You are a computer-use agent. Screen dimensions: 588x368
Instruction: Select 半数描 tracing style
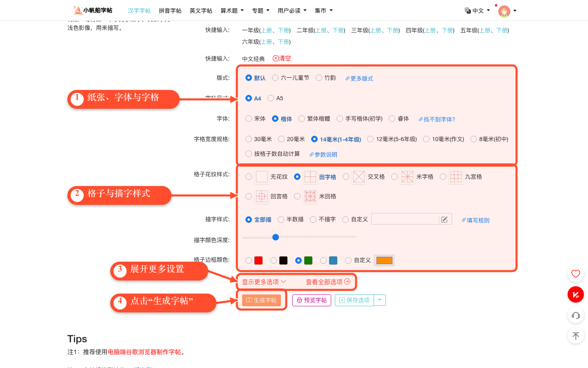281,220
